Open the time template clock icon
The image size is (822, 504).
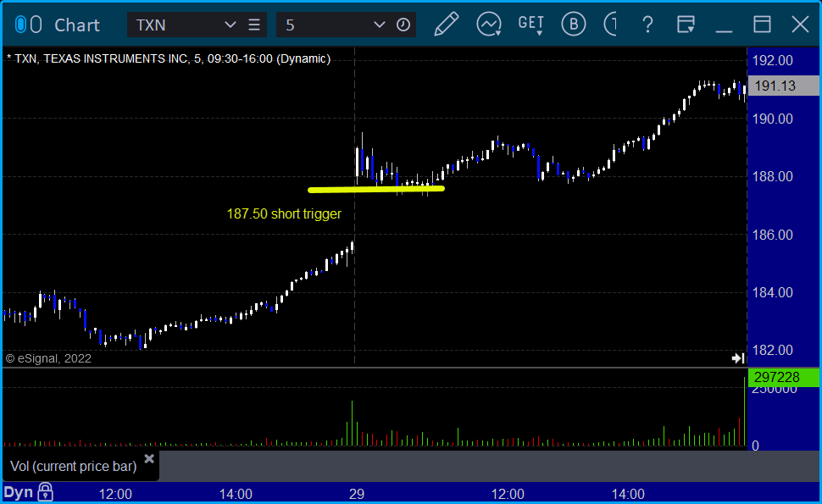[x=403, y=25]
